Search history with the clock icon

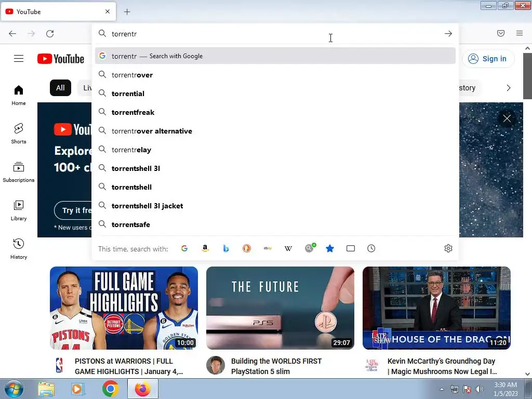pos(371,248)
